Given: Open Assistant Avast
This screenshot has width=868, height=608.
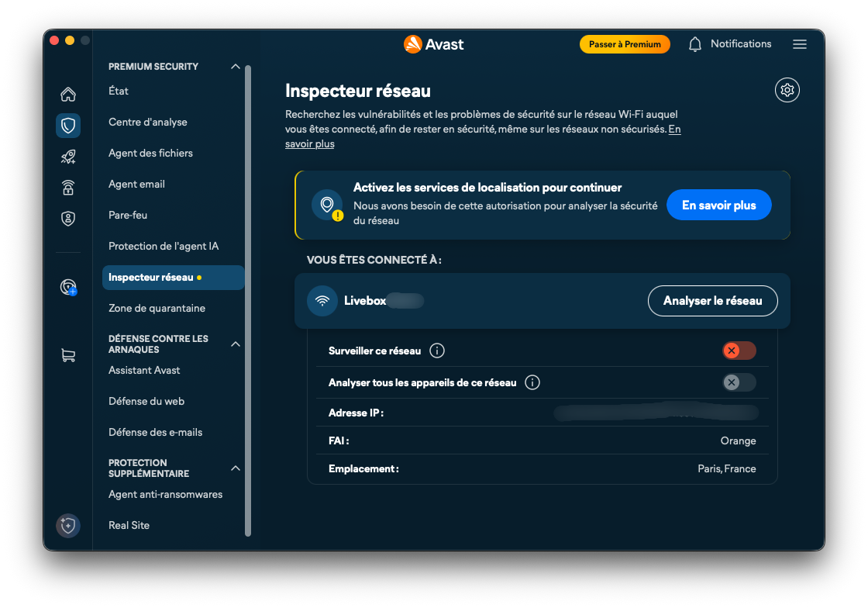Looking at the screenshot, I should (x=144, y=370).
